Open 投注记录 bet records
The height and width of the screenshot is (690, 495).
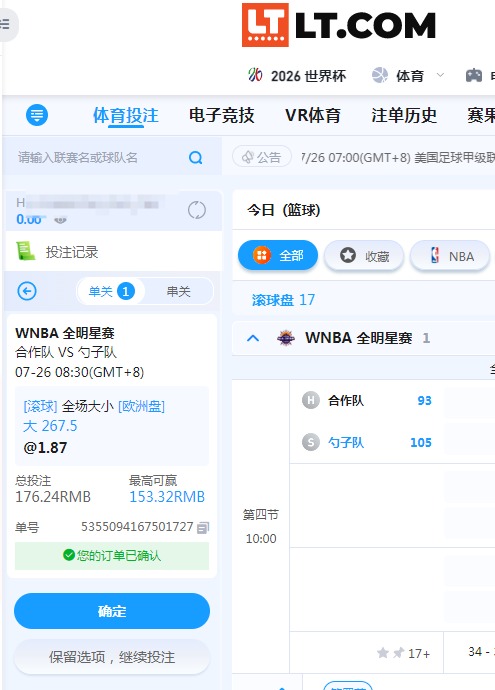72,252
